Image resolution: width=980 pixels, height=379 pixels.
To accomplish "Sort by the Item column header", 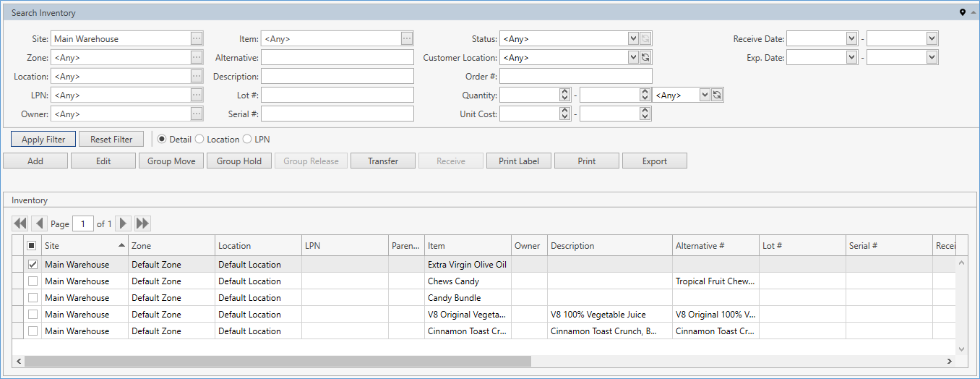I will pos(467,246).
